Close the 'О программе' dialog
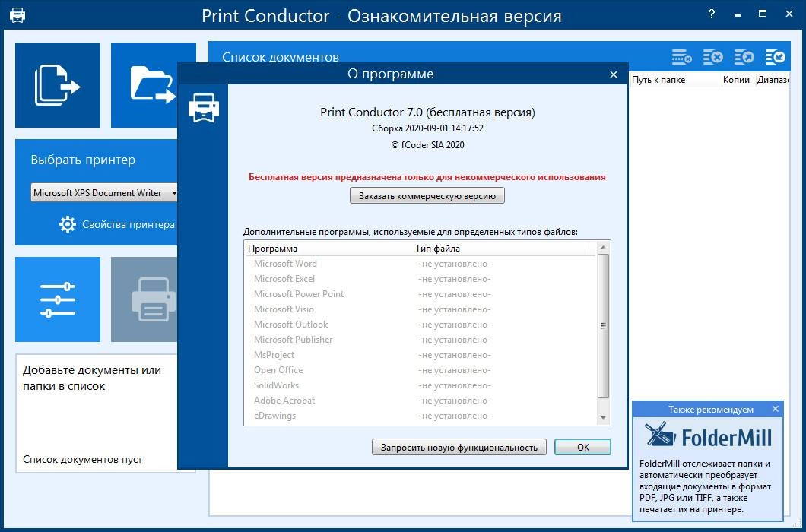The height and width of the screenshot is (532, 806). coord(613,74)
